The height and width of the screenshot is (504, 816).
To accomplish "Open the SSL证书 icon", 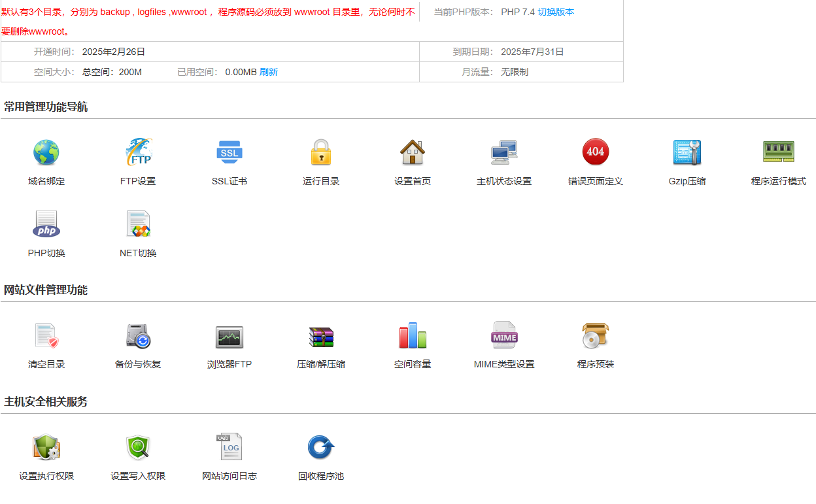I will pyautogui.click(x=229, y=152).
